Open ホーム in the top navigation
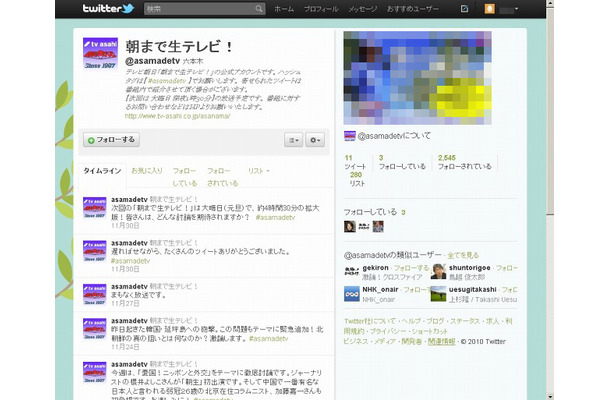This screenshot has height=400, width=610. (284, 9)
